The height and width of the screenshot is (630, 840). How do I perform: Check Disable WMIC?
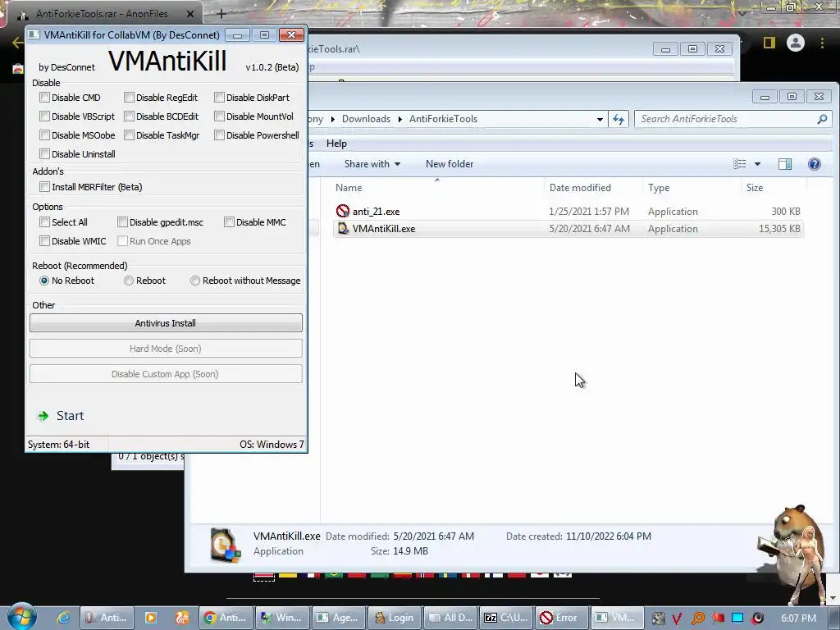pyautogui.click(x=45, y=241)
